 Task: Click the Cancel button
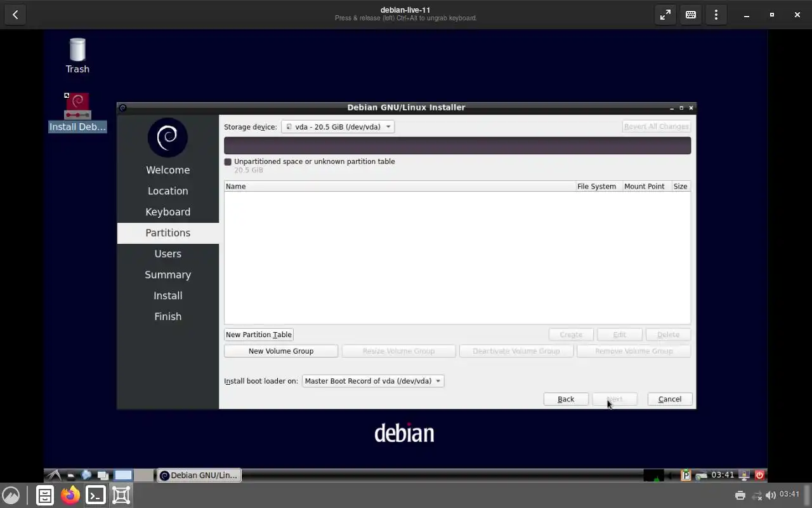click(670, 399)
